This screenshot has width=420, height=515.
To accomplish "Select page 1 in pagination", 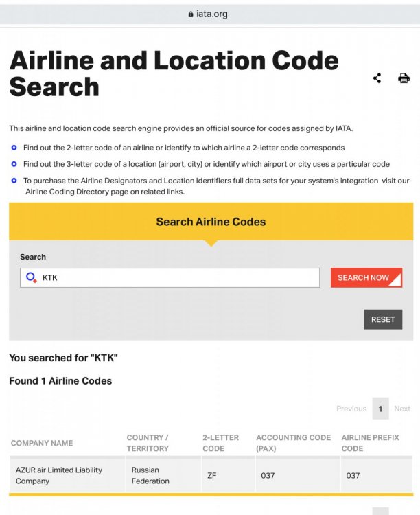I will click(380, 409).
